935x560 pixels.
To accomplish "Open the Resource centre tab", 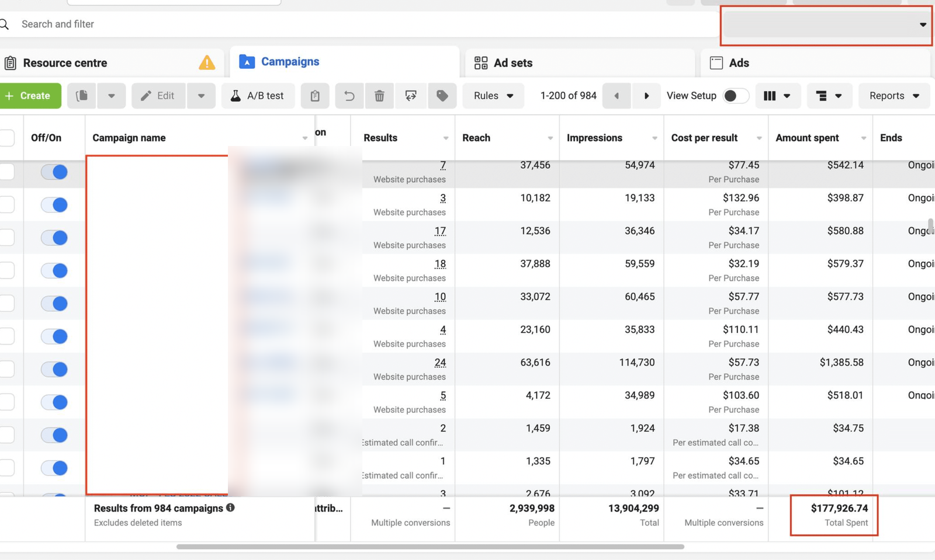I will (x=111, y=63).
